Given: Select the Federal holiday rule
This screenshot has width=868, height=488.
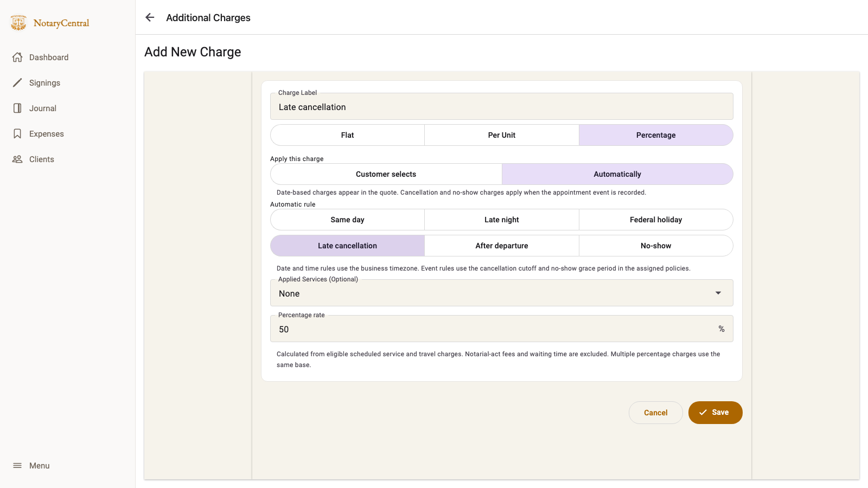Looking at the screenshot, I should [x=656, y=220].
